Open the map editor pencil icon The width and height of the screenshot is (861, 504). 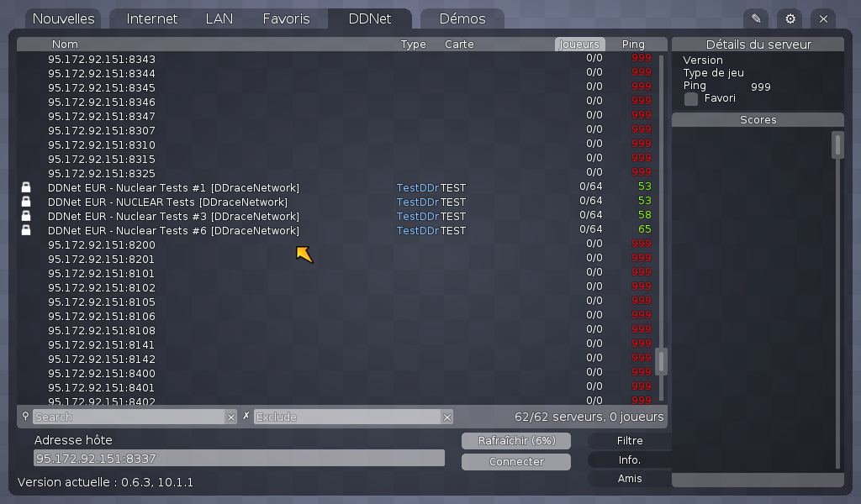[756, 18]
